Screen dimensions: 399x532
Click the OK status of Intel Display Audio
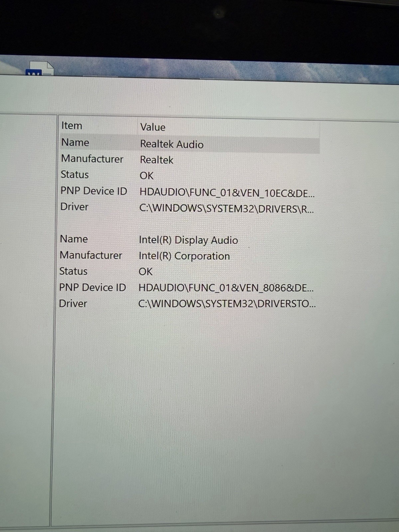146,272
